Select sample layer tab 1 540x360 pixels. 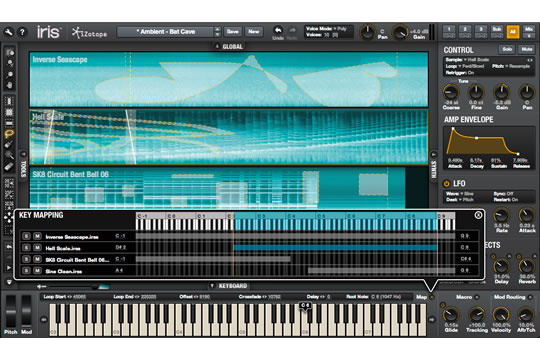pyautogui.click(x=449, y=32)
